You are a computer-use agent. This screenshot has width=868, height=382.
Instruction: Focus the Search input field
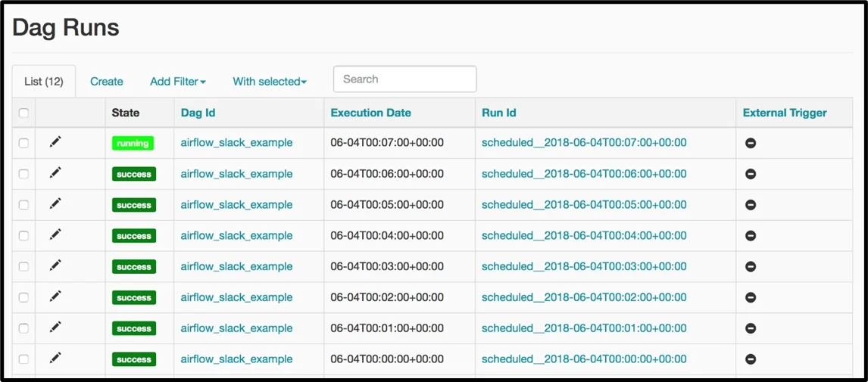404,79
